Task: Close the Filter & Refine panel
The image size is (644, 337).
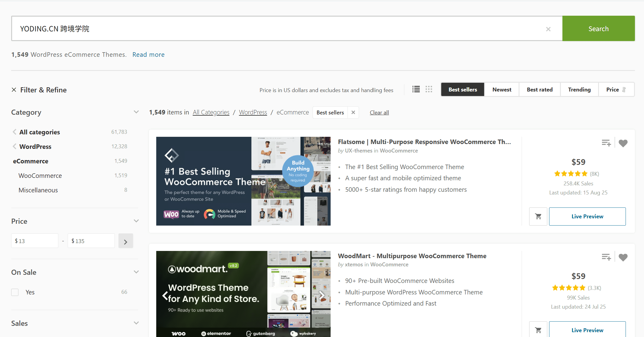Action: [14, 90]
